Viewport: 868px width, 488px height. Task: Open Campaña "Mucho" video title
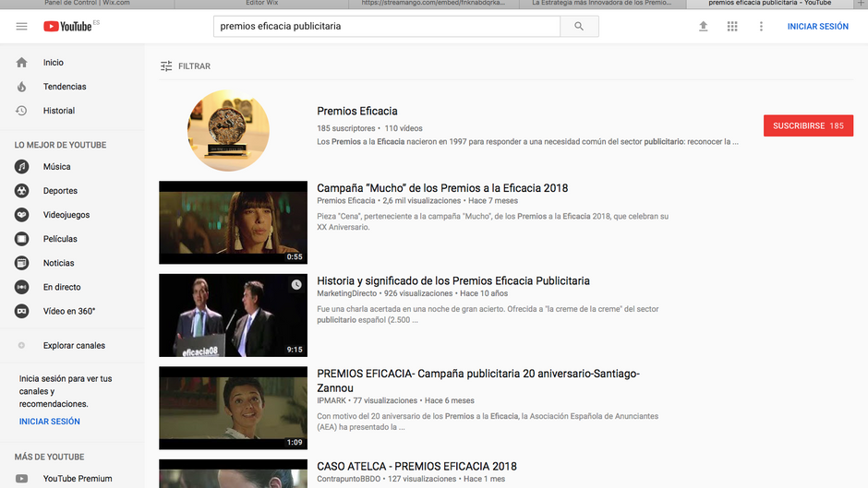[x=442, y=188]
